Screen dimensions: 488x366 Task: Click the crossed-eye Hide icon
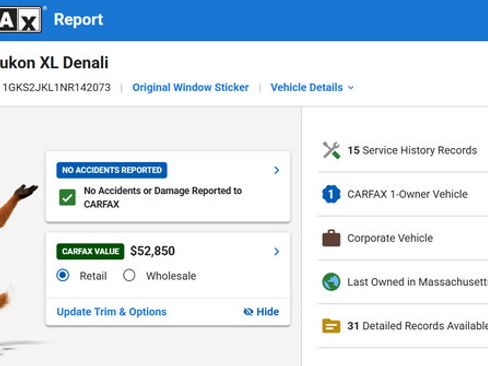tap(248, 312)
